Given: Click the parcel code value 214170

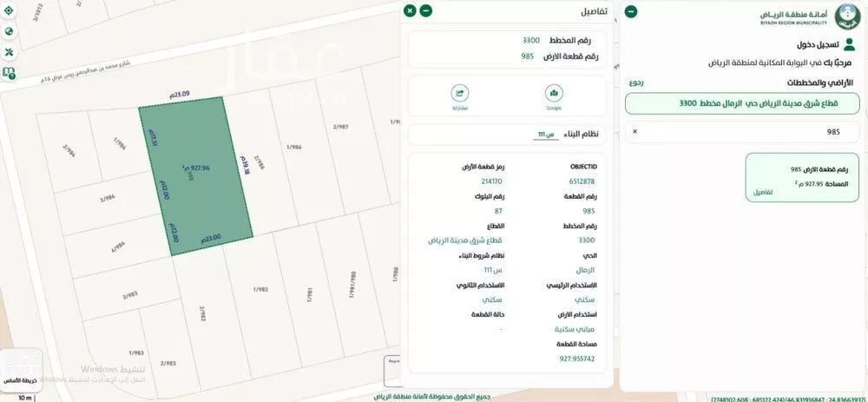Looking at the screenshot, I should pos(492,181).
